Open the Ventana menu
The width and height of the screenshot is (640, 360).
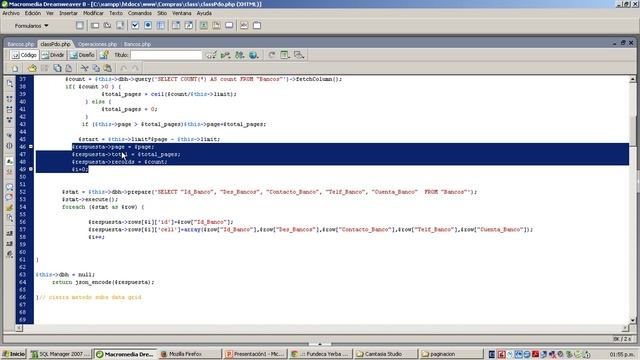click(182, 13)
